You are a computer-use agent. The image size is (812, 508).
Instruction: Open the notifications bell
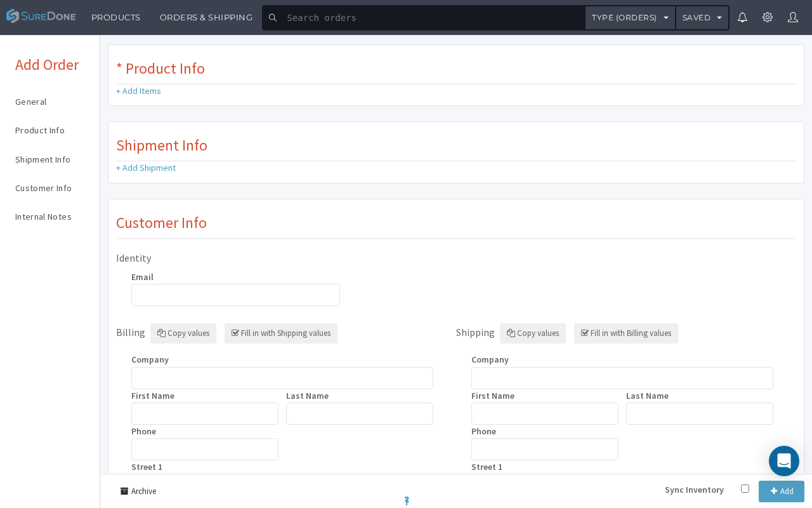[742, 17]
